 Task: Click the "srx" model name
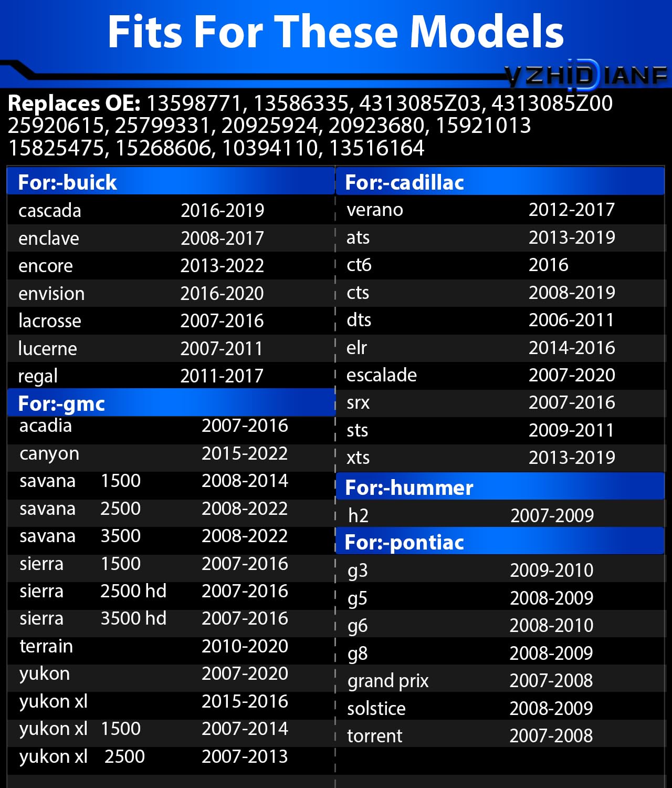click(x=358, y=403)
